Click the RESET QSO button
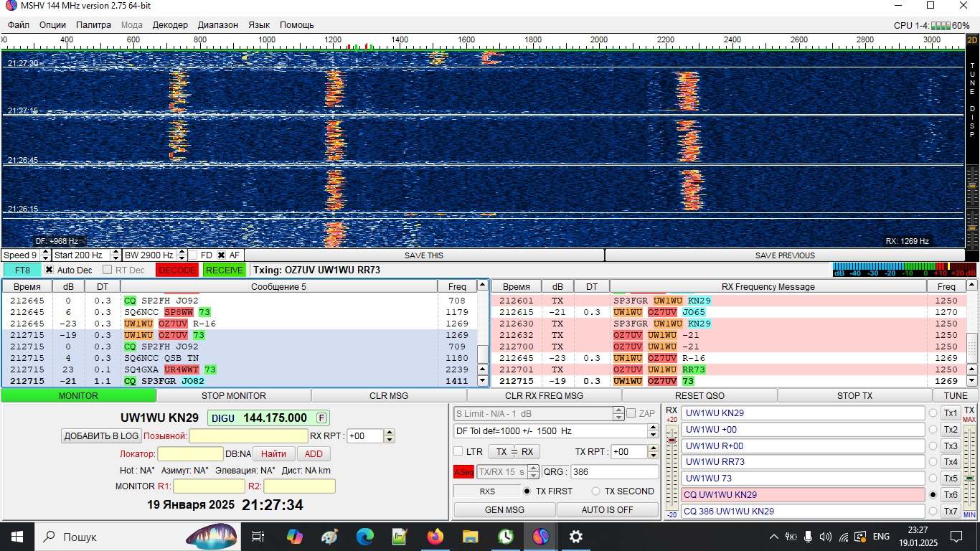Screen dimensions: 980x551 tap(699, 395)
